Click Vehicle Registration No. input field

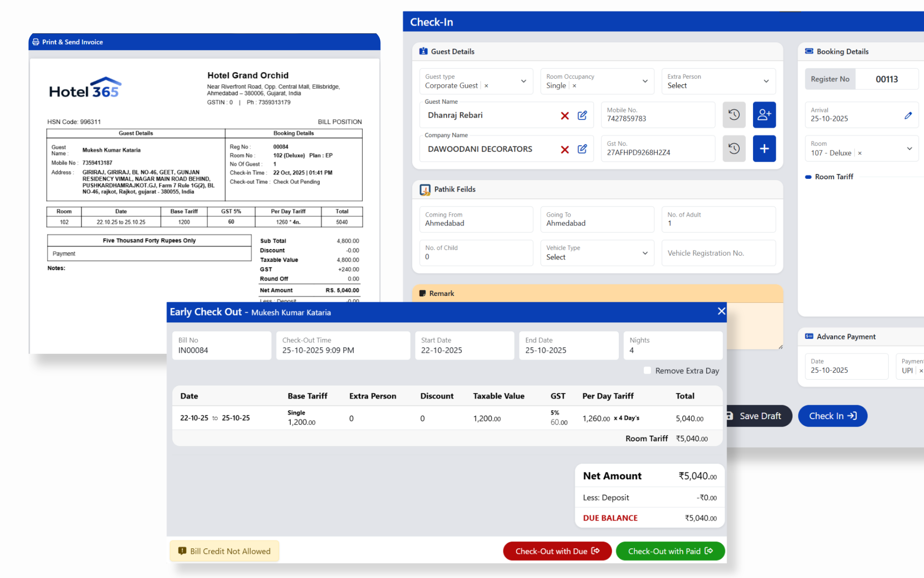tap(718, 253)
